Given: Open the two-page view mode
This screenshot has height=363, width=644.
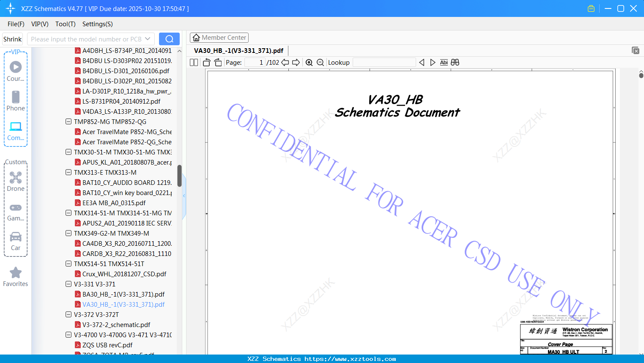Looking at the screenshot, I should pos(194,62).
